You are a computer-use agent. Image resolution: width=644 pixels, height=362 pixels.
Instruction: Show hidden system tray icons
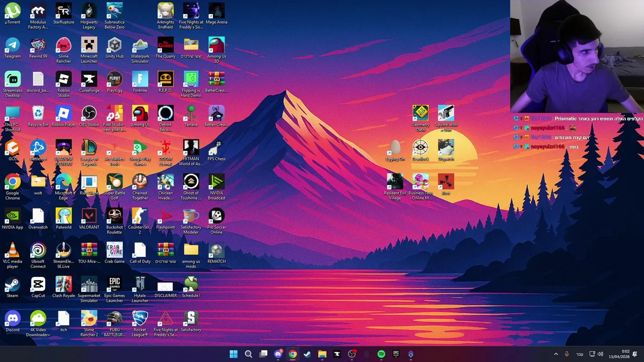coord(556,354)
